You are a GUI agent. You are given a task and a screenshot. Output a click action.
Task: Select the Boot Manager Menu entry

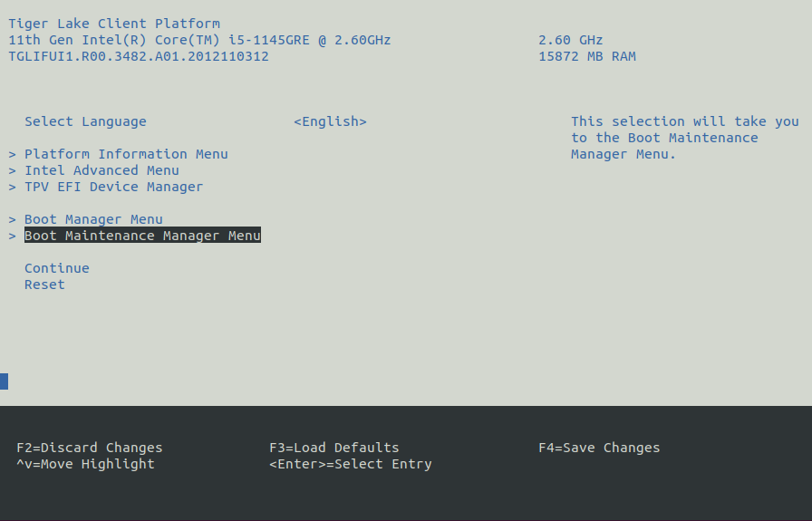tap(93, 219)
